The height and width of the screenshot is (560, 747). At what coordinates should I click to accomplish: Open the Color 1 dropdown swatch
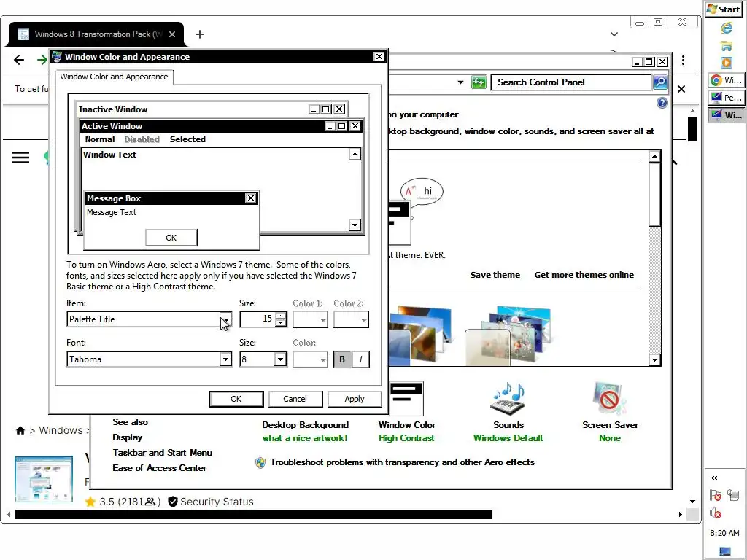pyautogui.click(x=310, y=319)
